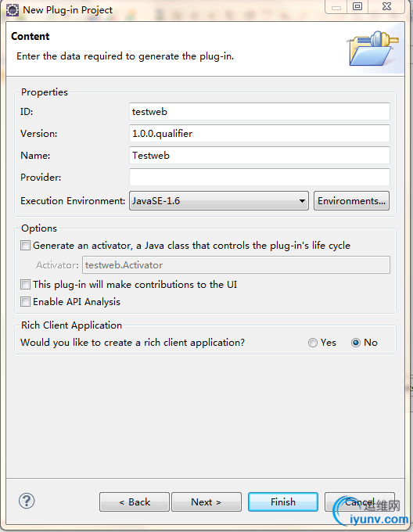
Task: Click Finish to create the plug-in
Action: 283,501
